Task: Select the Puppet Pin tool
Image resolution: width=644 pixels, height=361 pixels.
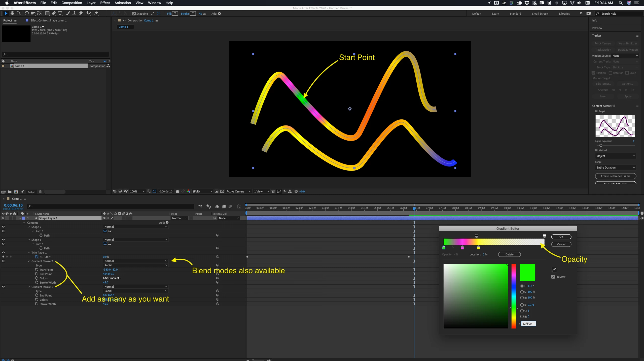Action: pos(96,13)
